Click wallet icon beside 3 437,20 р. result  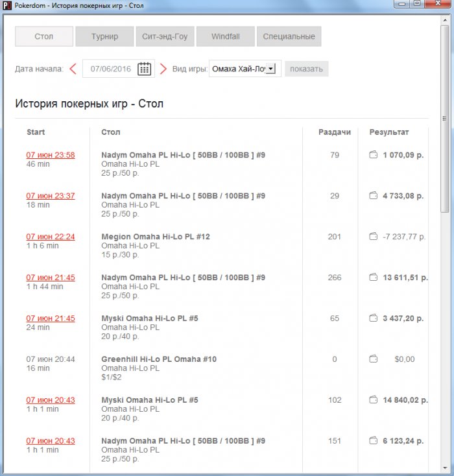(373, 318)
